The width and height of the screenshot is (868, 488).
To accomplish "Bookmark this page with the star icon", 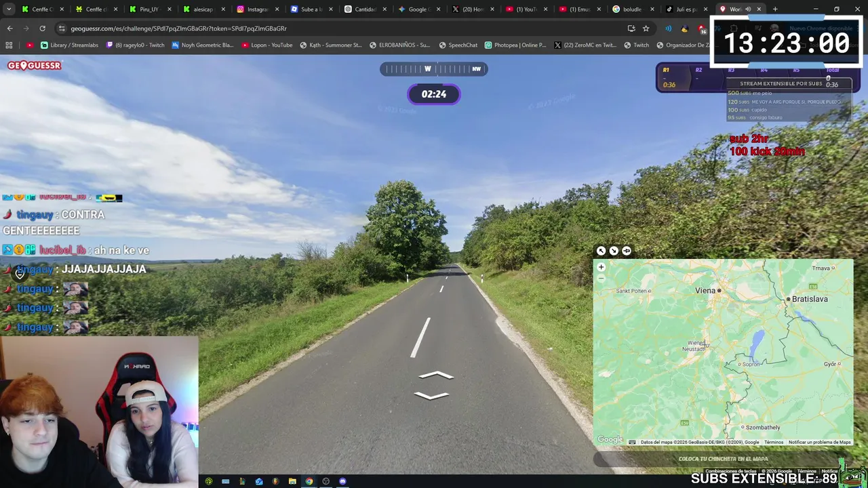I will click(646, 28).
